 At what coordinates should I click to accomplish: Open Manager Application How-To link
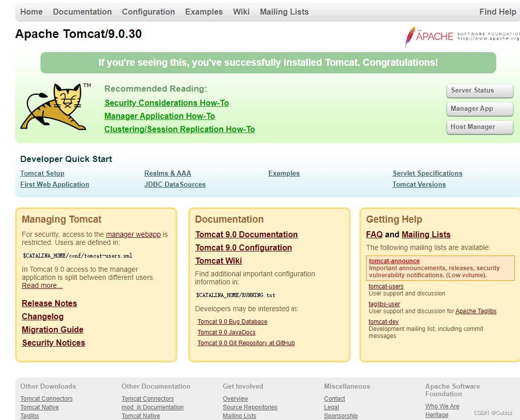[159, 116]
